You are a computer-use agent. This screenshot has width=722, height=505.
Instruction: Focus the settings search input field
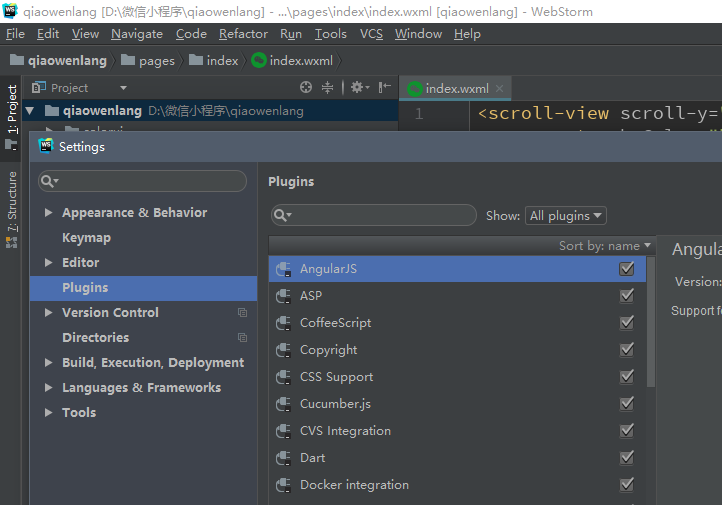tap(142, 181)
